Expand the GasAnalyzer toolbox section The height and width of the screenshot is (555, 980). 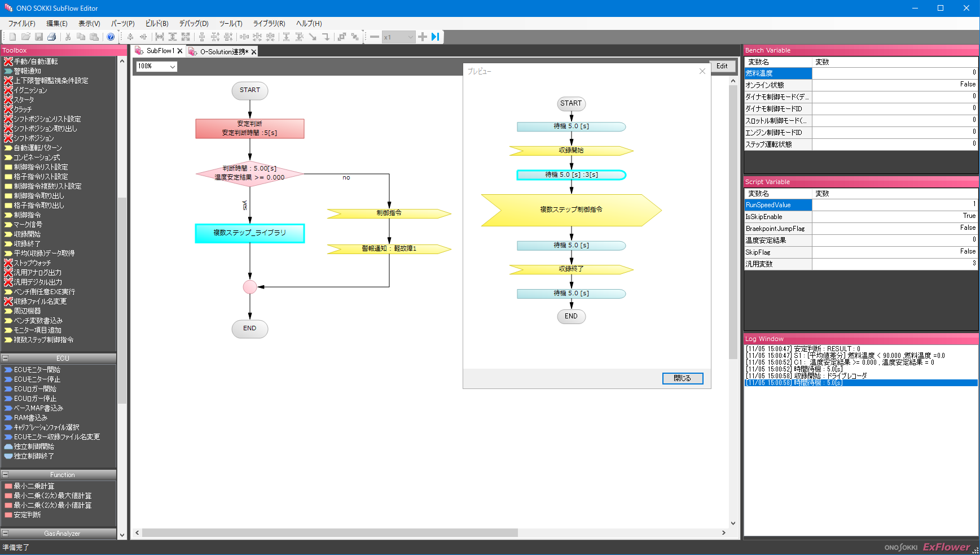[5, 533]
